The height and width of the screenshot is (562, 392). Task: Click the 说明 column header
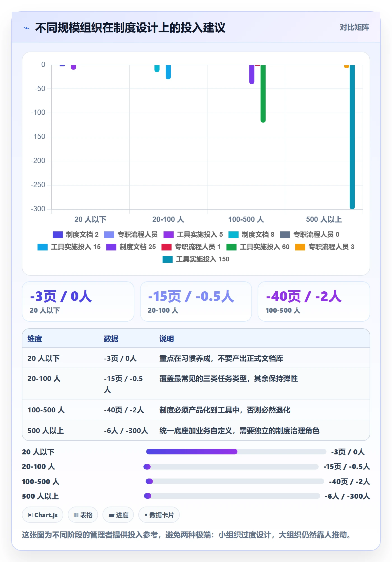point(167,339)
